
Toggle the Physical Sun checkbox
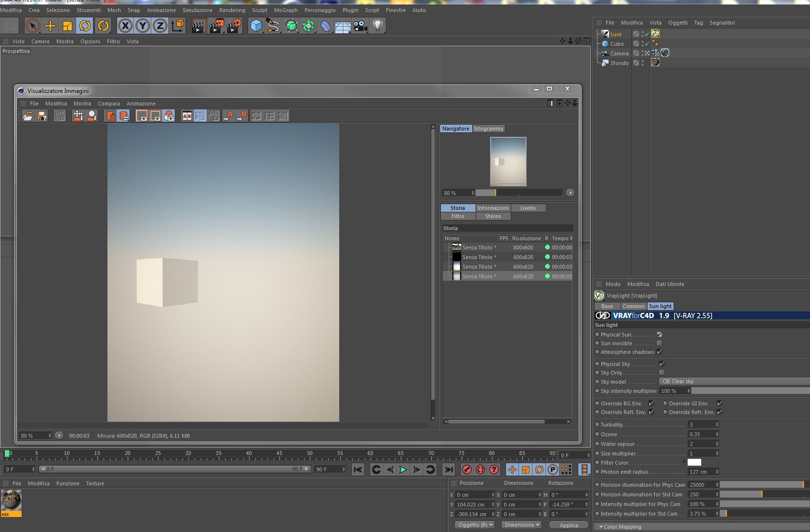[659, 335]
